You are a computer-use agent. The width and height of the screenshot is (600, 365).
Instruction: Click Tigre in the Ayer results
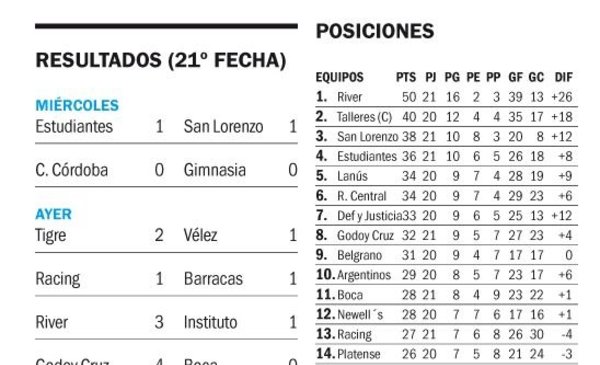tap(51, 235)
